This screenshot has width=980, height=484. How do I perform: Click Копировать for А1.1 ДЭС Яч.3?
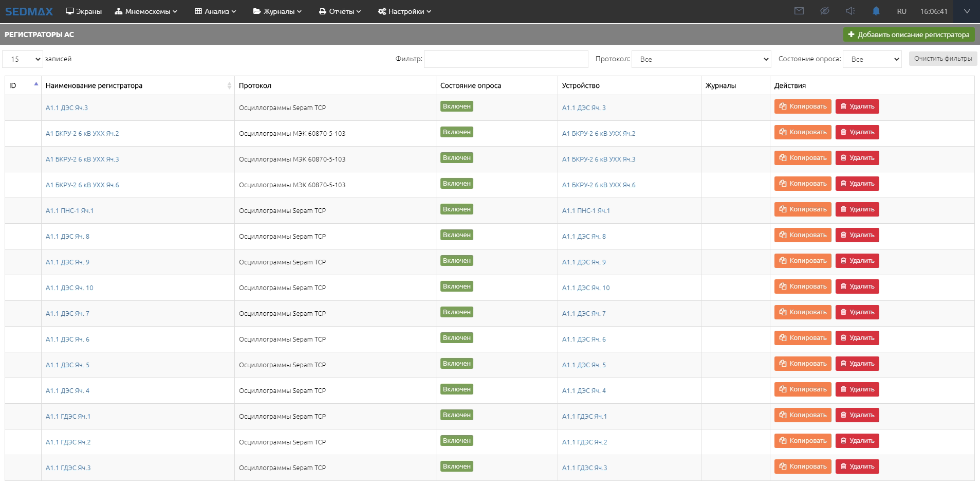802,106
